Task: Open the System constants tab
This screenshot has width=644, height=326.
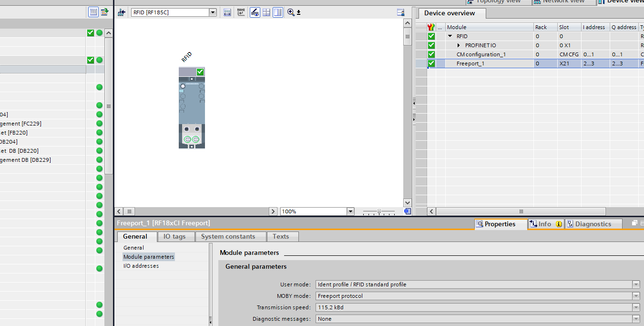Action: click(x=228, y=236)
